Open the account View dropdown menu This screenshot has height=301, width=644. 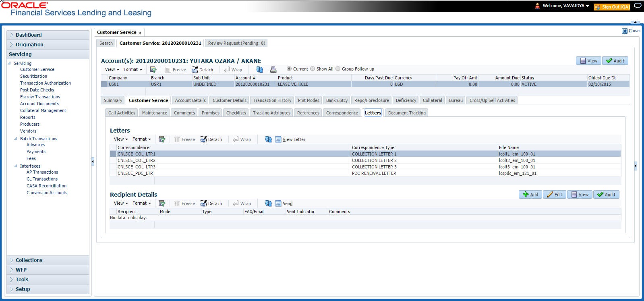[112, 69]
